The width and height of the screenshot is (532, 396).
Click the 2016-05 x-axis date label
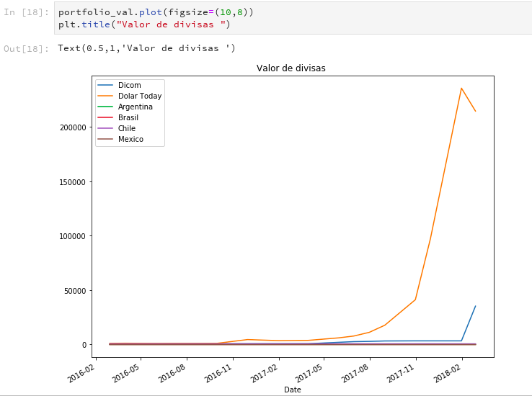(127, 374)
